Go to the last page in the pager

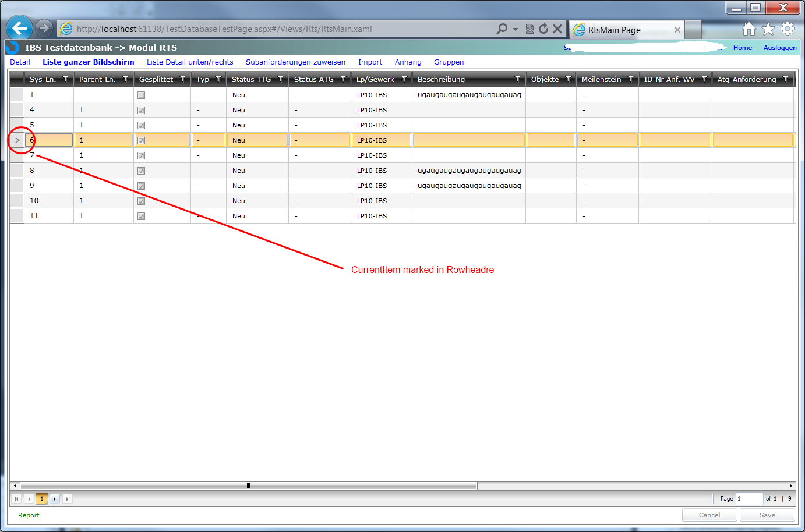(68, 499)
